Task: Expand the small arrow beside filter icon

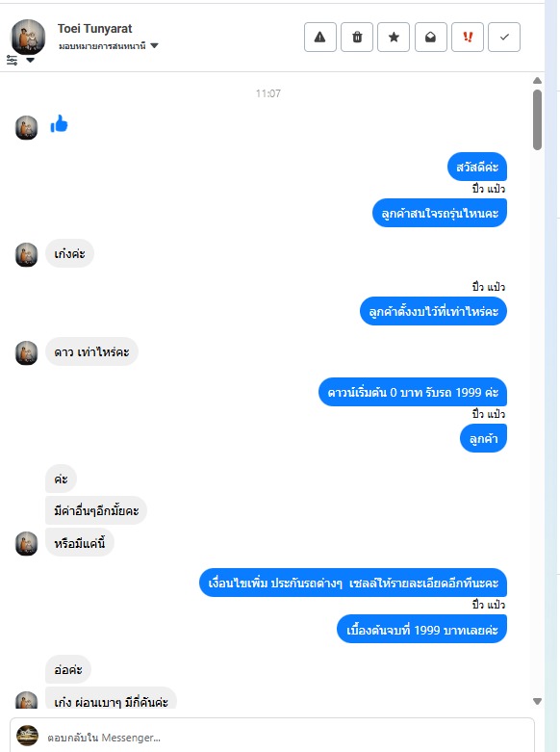Action: (x=30, y=61)
